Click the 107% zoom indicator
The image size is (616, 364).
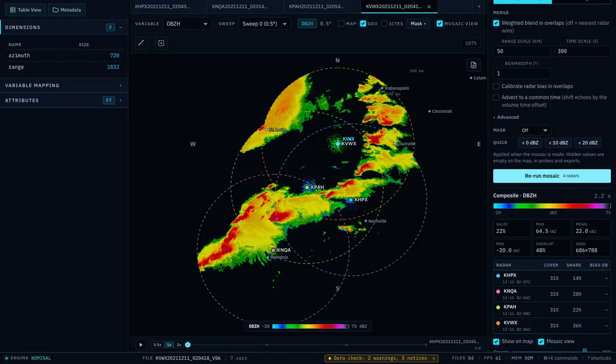[471, 44]
